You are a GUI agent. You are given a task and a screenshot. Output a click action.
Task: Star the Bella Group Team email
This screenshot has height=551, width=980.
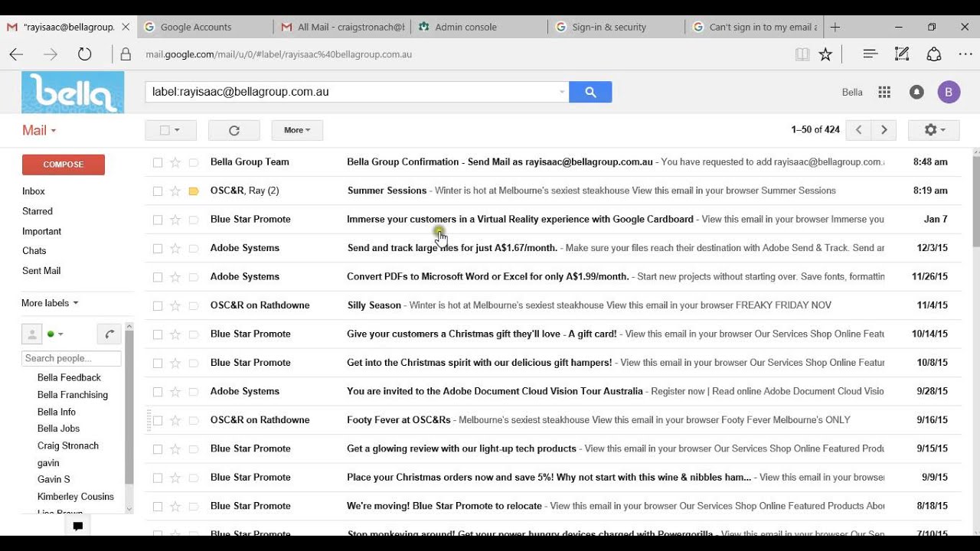(x=175, y=162)
